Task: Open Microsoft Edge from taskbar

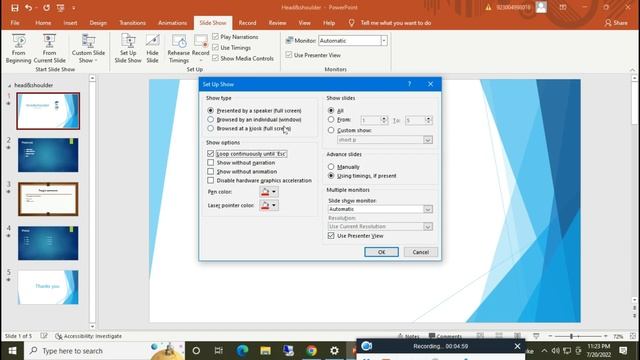Action: coord(242,351)
